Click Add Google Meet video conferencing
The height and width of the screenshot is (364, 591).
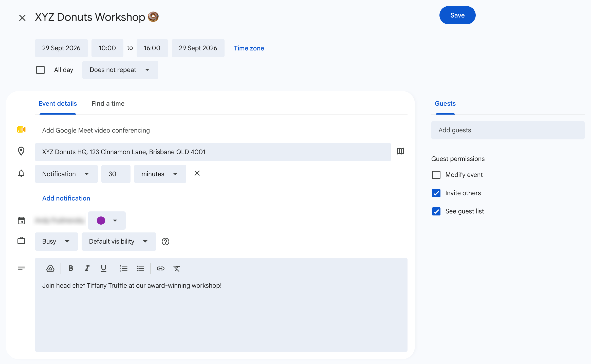pos(96,130)
